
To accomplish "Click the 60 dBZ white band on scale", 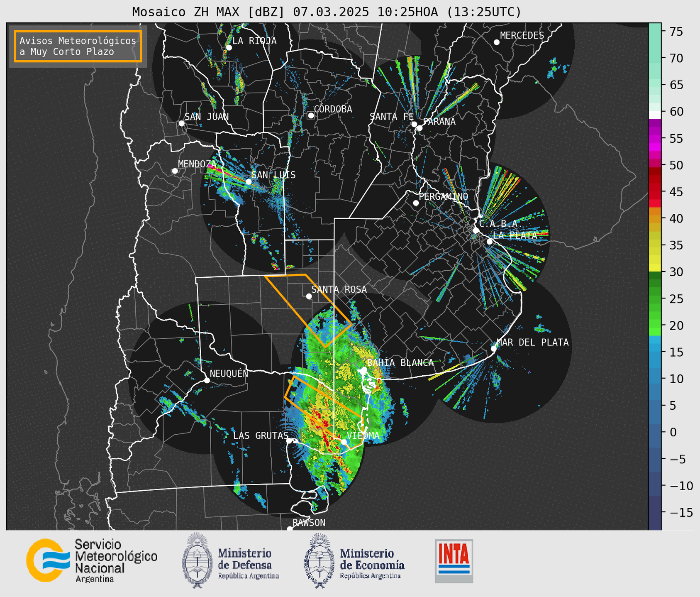I will click(655, 115).
